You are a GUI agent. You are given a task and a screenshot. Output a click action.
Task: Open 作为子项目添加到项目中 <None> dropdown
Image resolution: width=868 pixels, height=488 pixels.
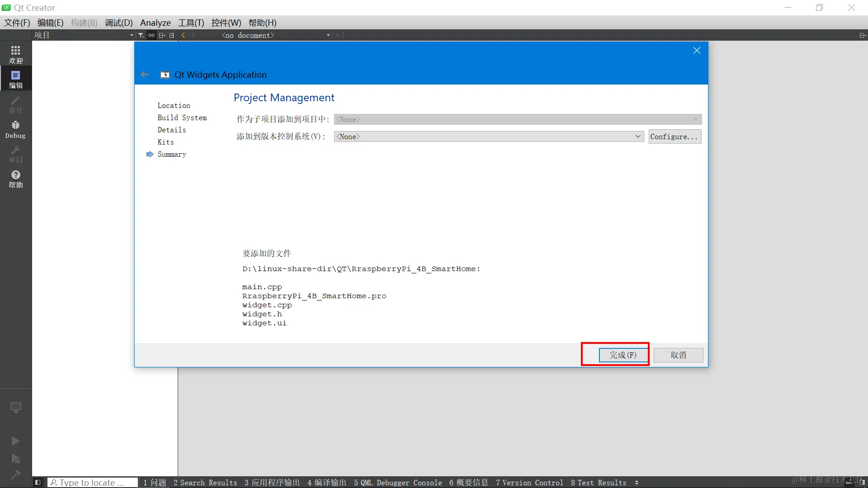(518, 119)
